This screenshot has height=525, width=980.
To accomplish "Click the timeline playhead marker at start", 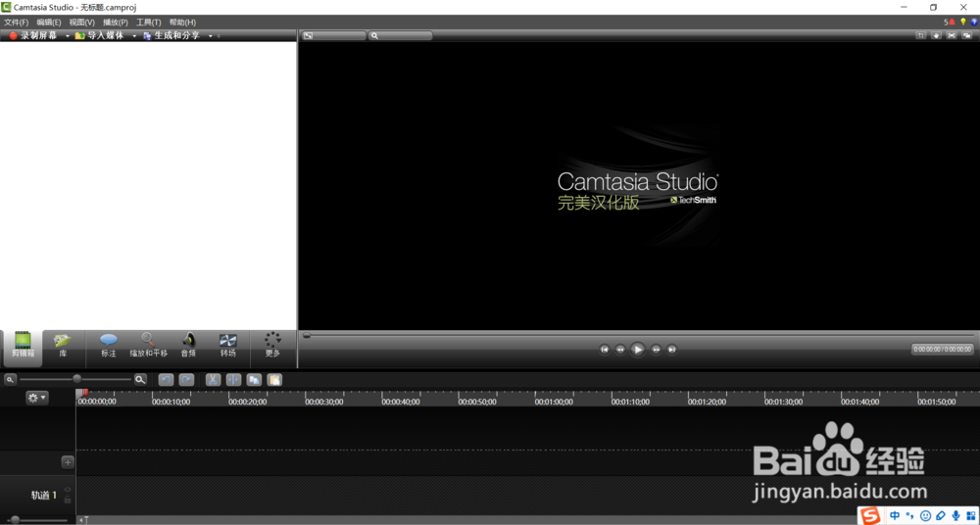I will pyautogui.click(x=84, y=393).
